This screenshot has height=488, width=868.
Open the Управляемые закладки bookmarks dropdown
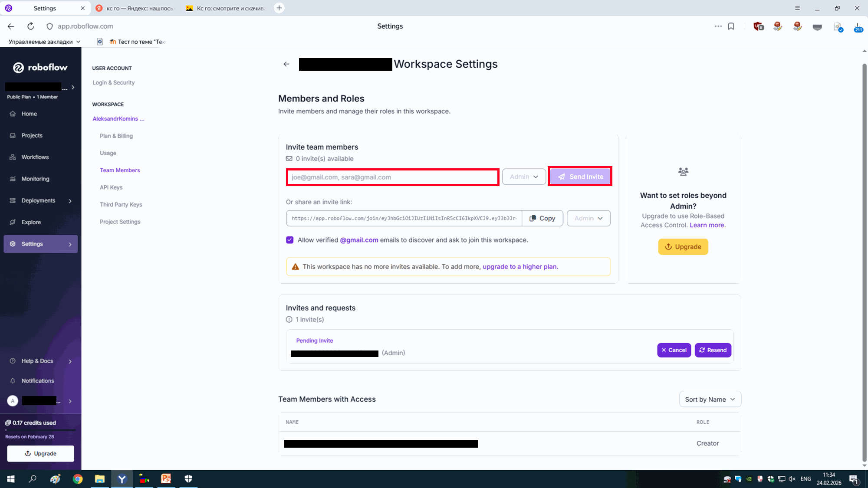tap(44, 42)
